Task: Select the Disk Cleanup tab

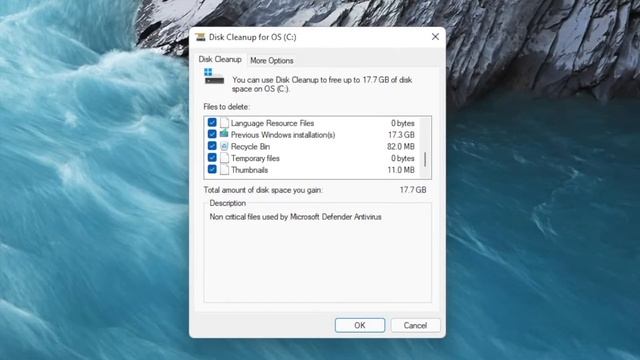Action: (220, 60)
